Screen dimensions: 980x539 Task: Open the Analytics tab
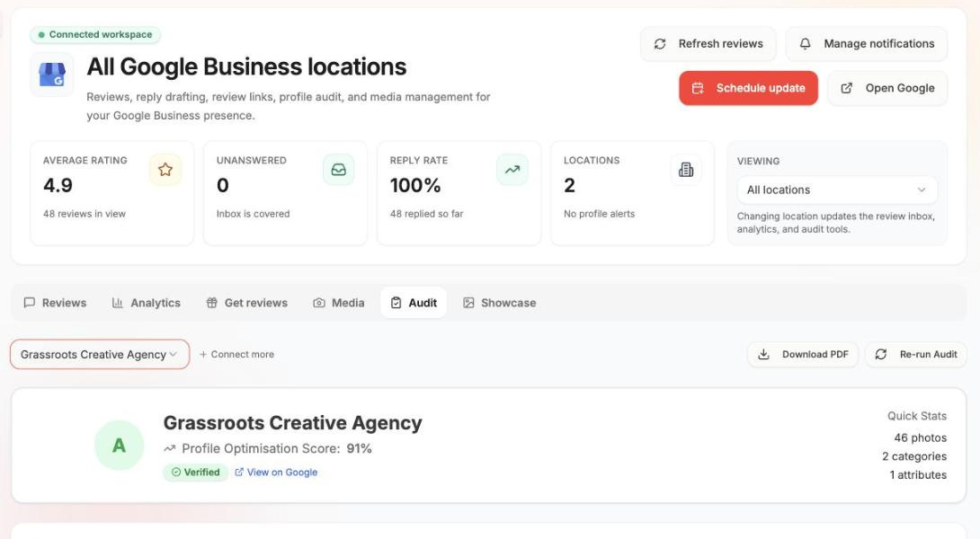[147, 303]
